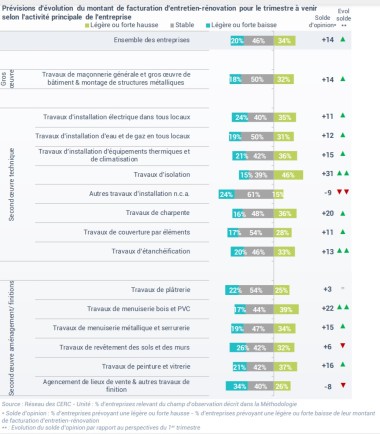380x434 pixels.
Task: Click the 46% green bar for Travaux d'isolation
Action: (288, 175)
